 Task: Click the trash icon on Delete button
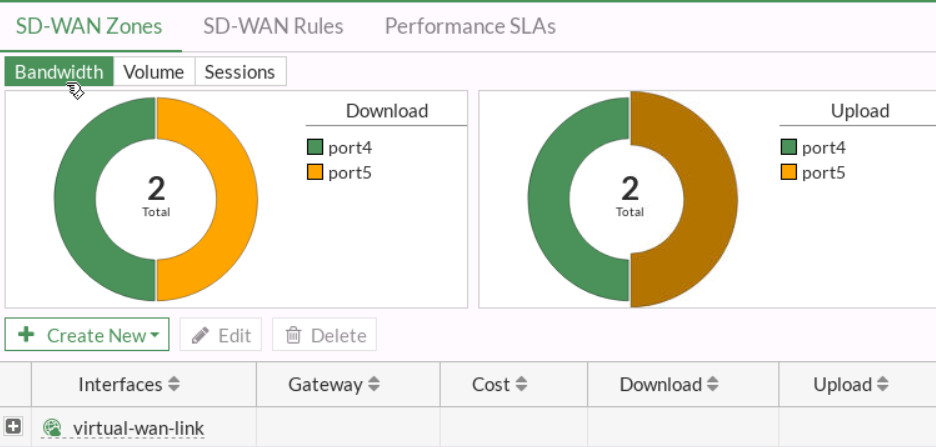[x=294, y=335]
